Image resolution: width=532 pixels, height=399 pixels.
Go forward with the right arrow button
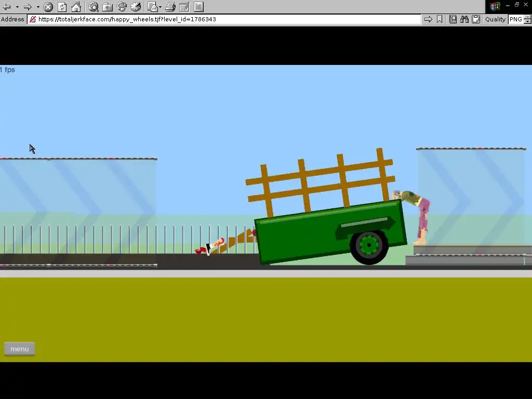click(28, 7)
